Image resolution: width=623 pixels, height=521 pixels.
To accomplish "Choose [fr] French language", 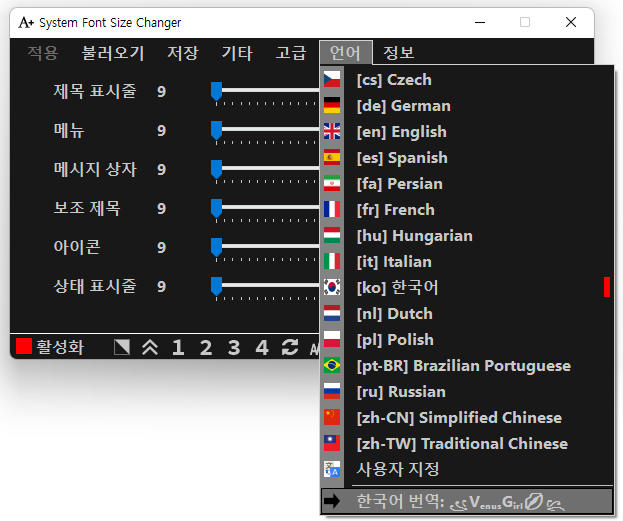I will [467, 209].
